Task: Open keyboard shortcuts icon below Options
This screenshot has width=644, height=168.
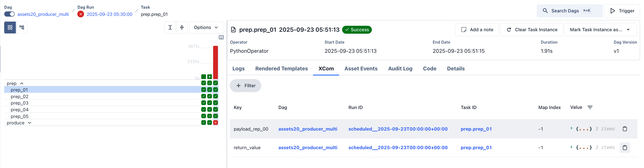Action: coord(221,37)
